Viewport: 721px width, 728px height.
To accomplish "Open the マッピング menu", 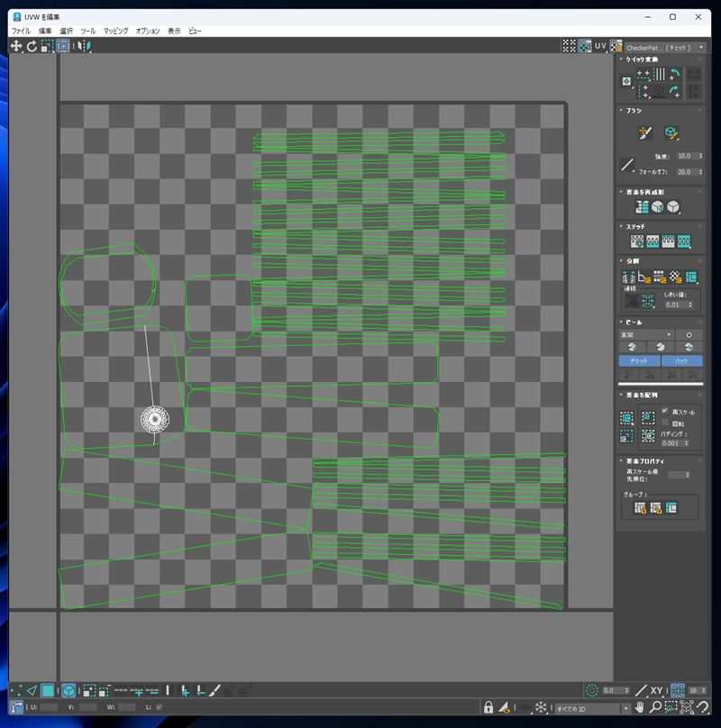I will pos(115,31).
